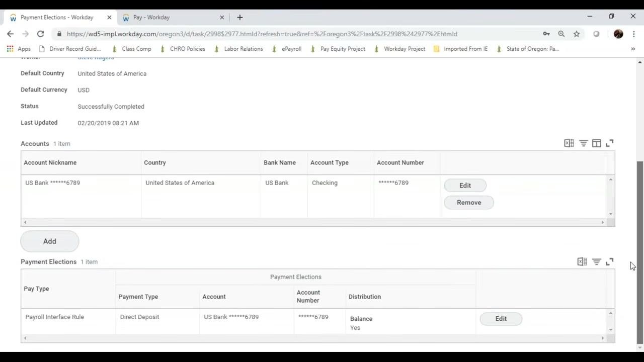Go back to the previous page
644x362 pixels.
(11, 34)
